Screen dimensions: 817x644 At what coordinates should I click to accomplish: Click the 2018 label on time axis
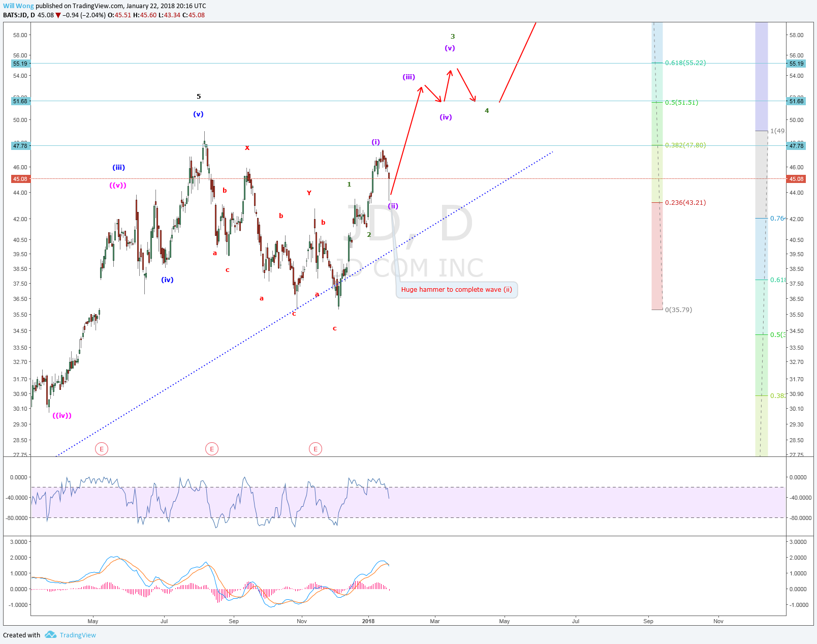(x=368, y=621)
